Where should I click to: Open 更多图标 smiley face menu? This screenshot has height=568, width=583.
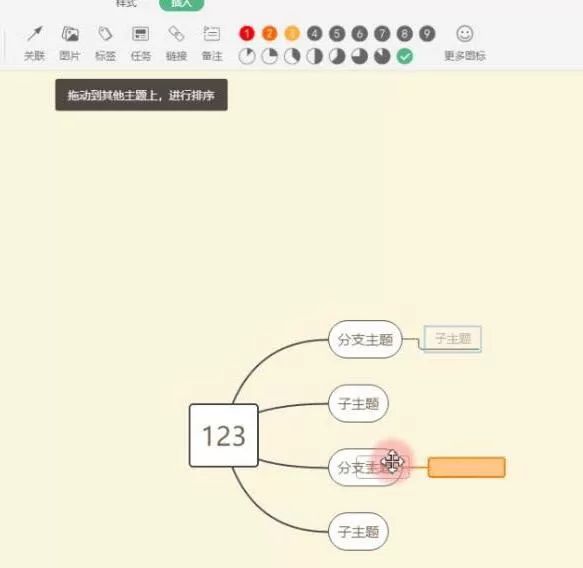click(465, 34)
